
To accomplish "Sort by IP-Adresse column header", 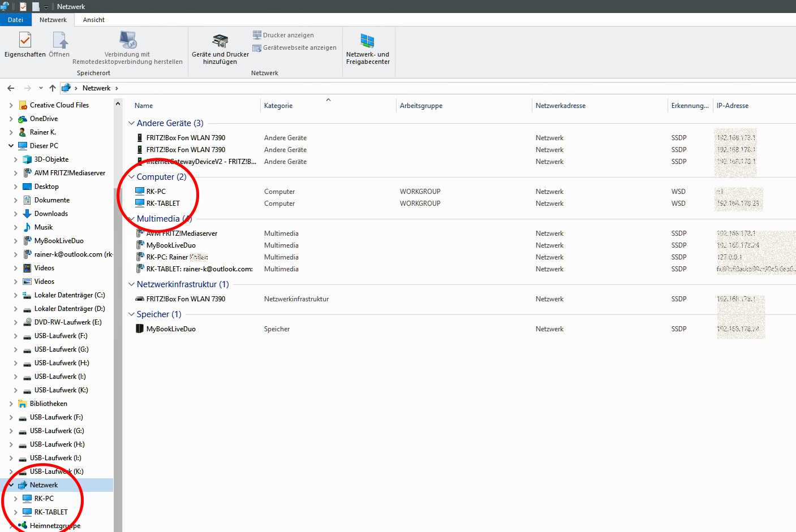I will [x=733, y=106].
